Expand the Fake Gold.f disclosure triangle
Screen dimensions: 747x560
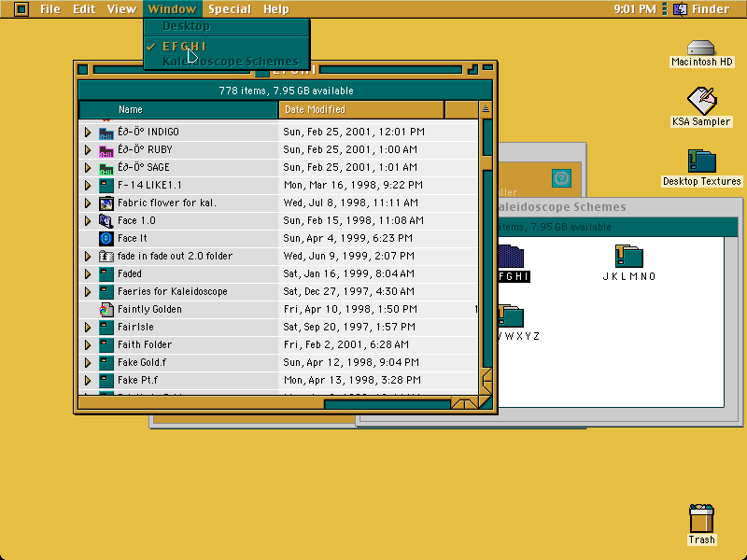[x=88, y=362]
